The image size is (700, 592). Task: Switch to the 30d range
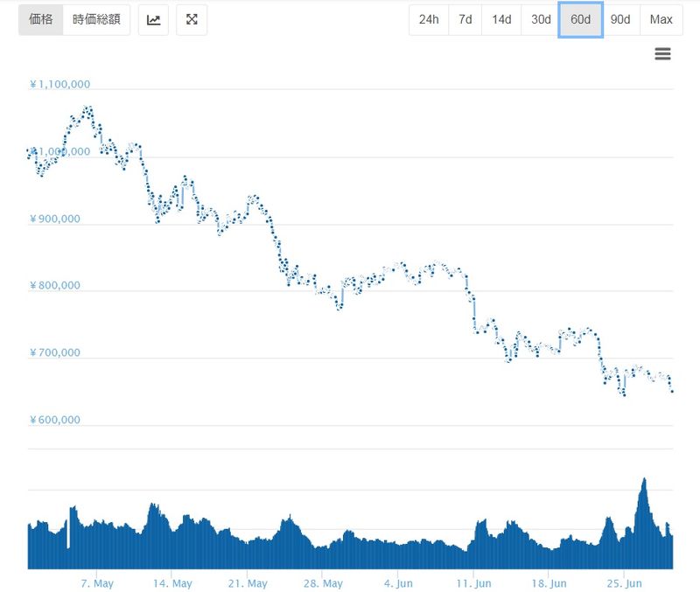[540, 20]
